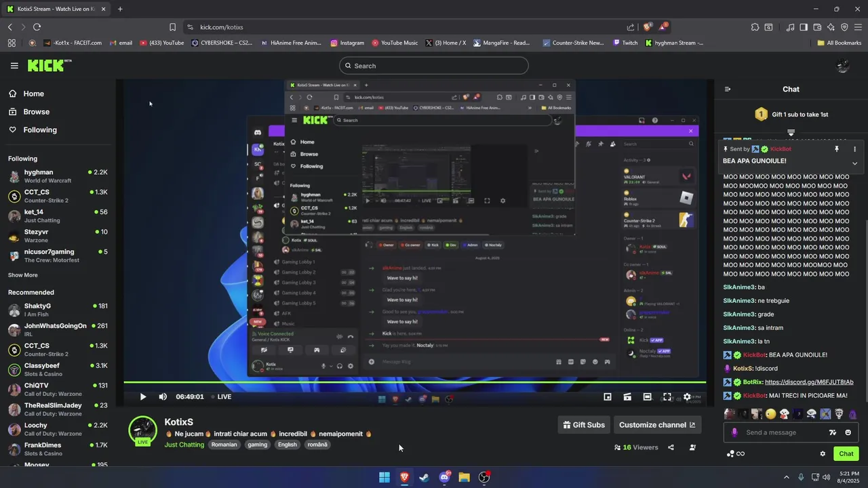The image size is (868, 488).
Task: Click the Kick search box
Action: (x=434, y=66)
